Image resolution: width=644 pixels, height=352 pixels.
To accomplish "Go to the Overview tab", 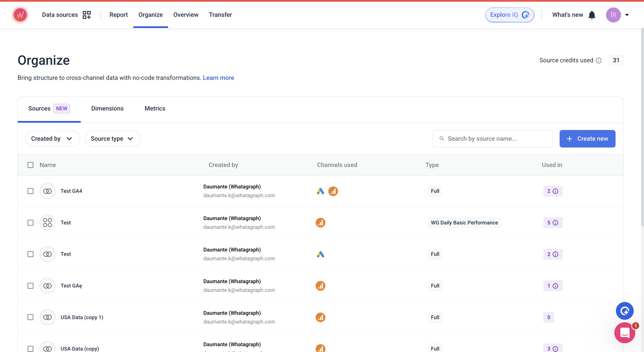I will coord(186,15).
